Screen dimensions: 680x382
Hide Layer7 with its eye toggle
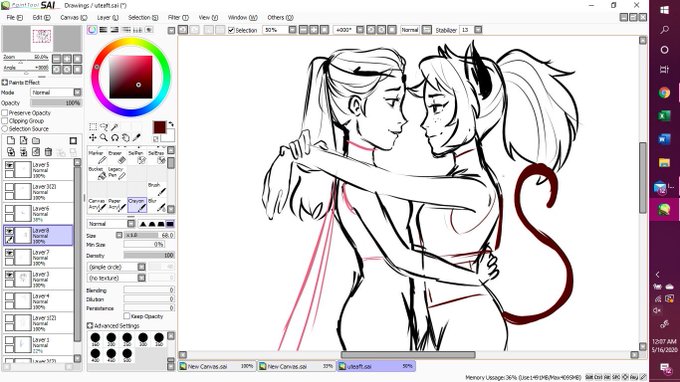pos(9,252)
